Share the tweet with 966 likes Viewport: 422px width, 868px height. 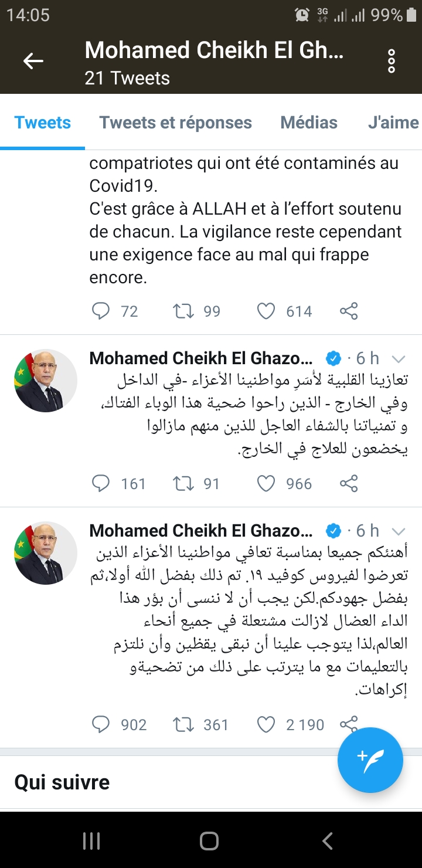point(349,483)
